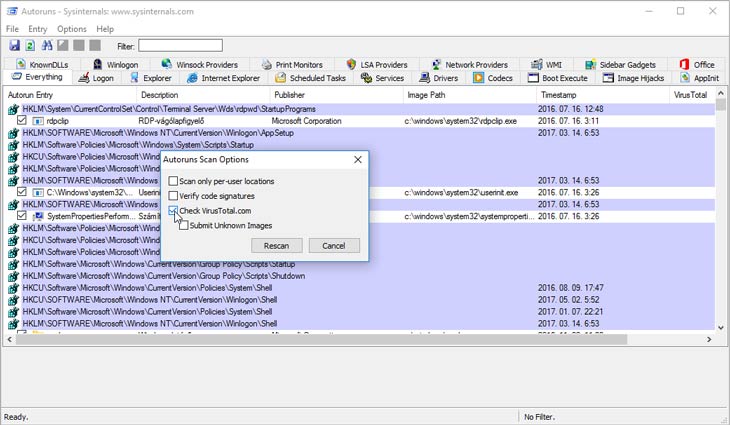The image size is (730, 425).
Task: Click the SystemPropertiesPerform entry icon
Action: [38, 216]
